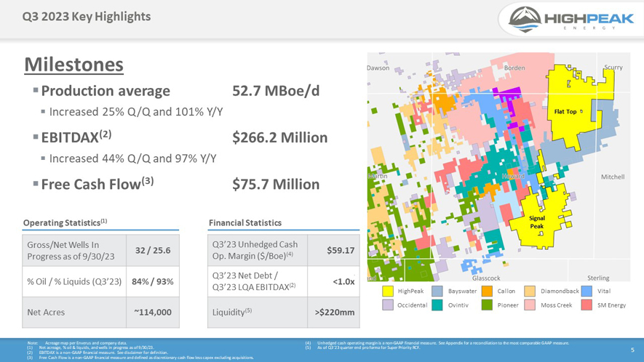The width and height of the screenshot is (644, 362).
Task: Click 'Increased 44% Q/Q and 97% Y/Y' line
Action: [x=132, y=158]
